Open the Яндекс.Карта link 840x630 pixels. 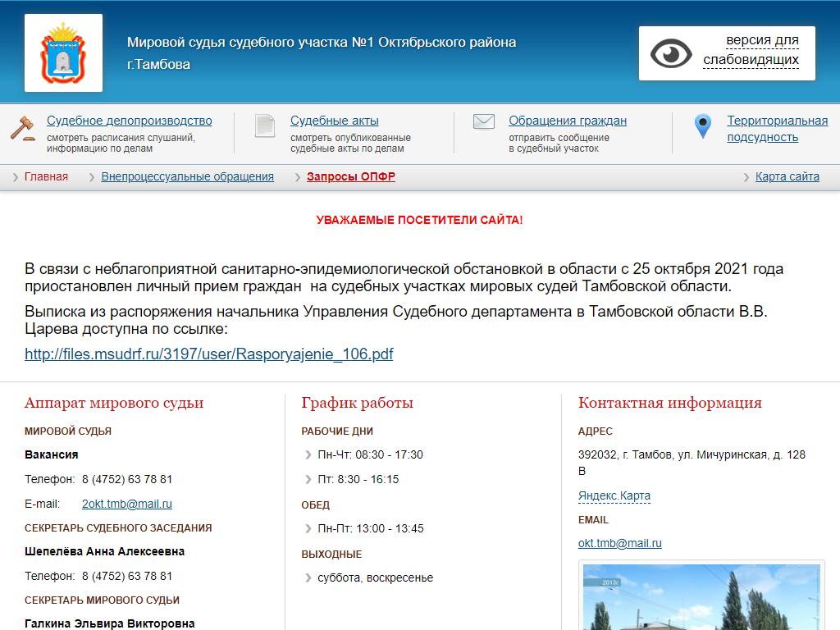click(614, 495)
